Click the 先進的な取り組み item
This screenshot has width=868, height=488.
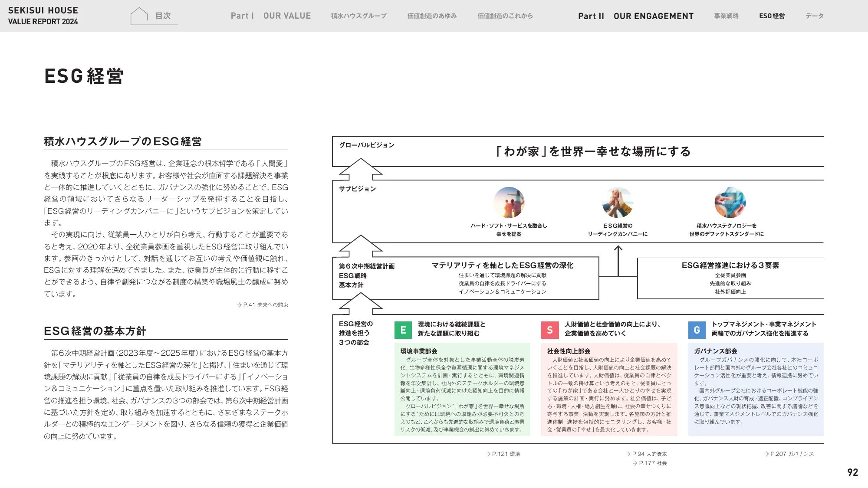pyautogui.click(x=730, y=284)
